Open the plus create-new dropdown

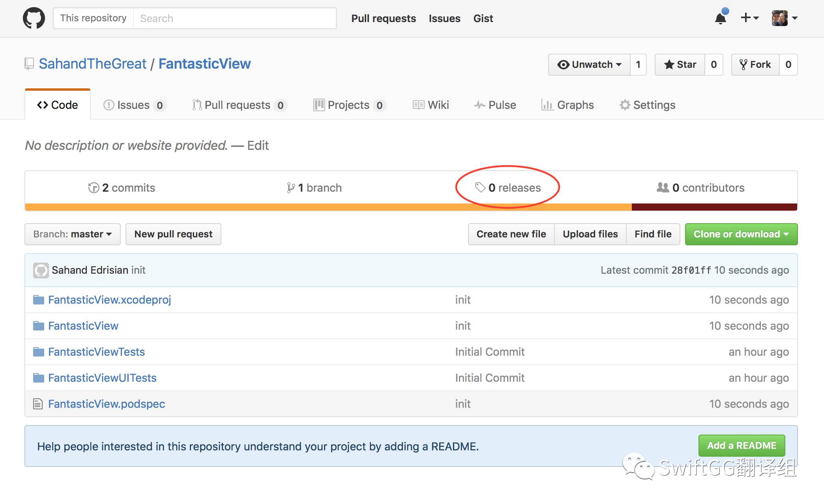click(749, 18)
